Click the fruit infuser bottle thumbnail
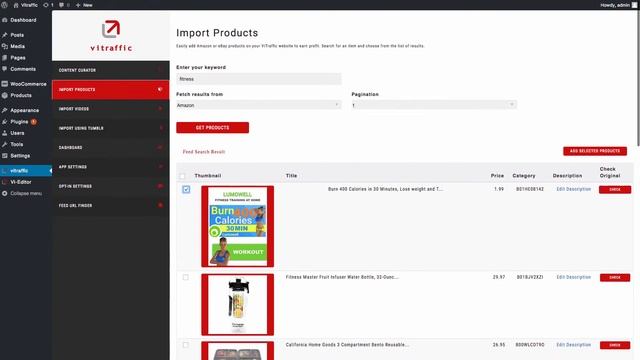 click(x=238, y=304)
